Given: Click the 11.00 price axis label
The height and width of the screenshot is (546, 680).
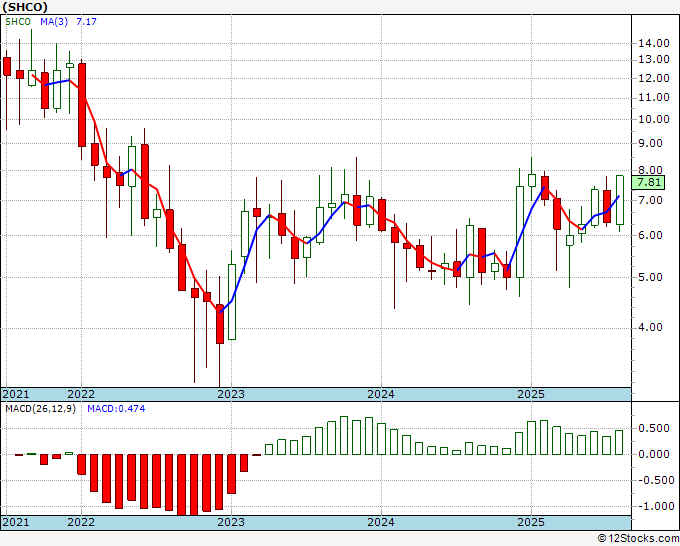Looking at the screenshot, I should click(x=654, y=98).
